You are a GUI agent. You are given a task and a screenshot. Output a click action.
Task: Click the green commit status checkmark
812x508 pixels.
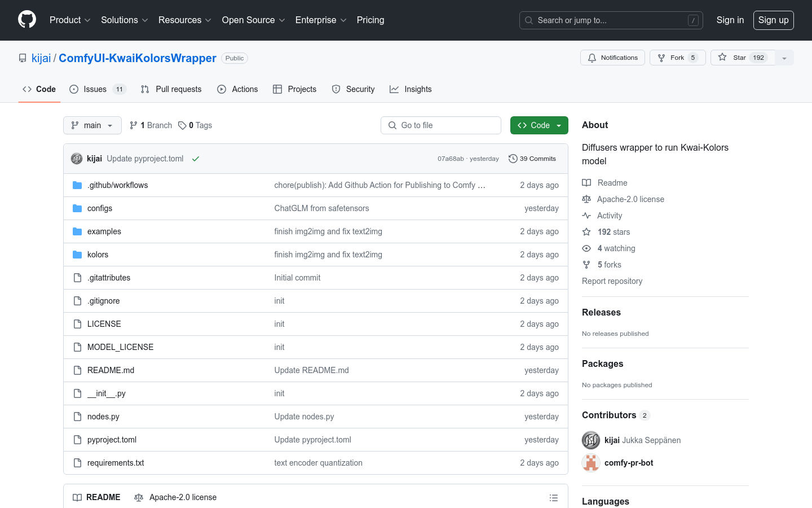click(196, 159)
